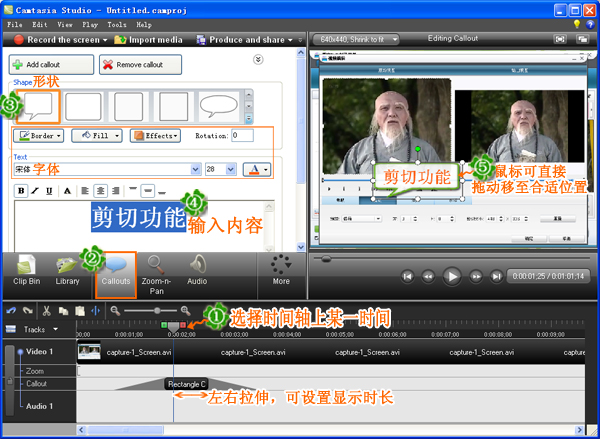The width and height of the screenshot is (600, 439).
Task: Click the Play button in preview
Action: pyautogui.click(x=452, y=276)
